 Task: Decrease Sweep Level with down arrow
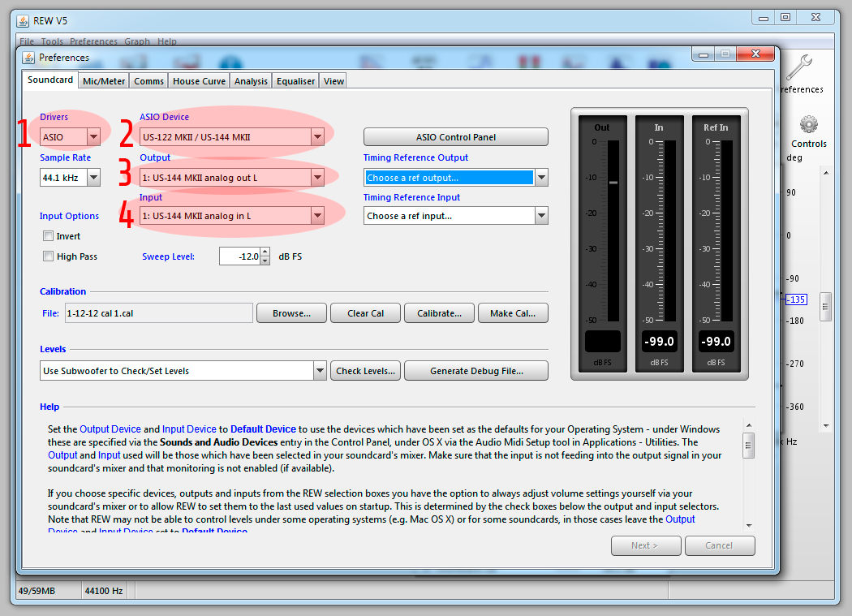tap(265, 261)
